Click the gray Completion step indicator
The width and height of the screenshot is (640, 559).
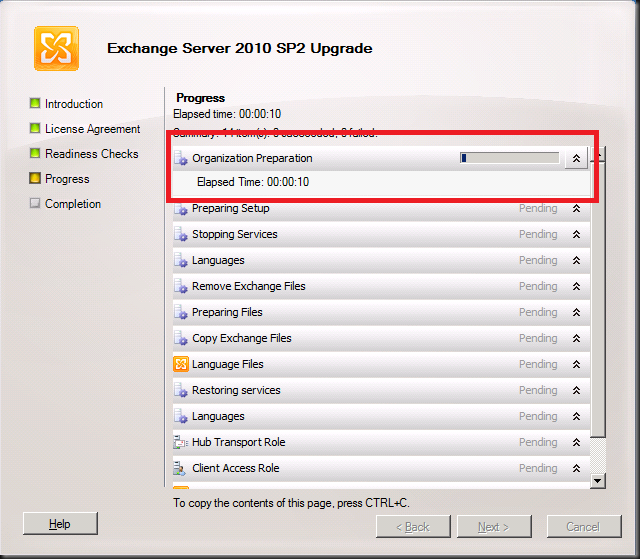(35, 203)
